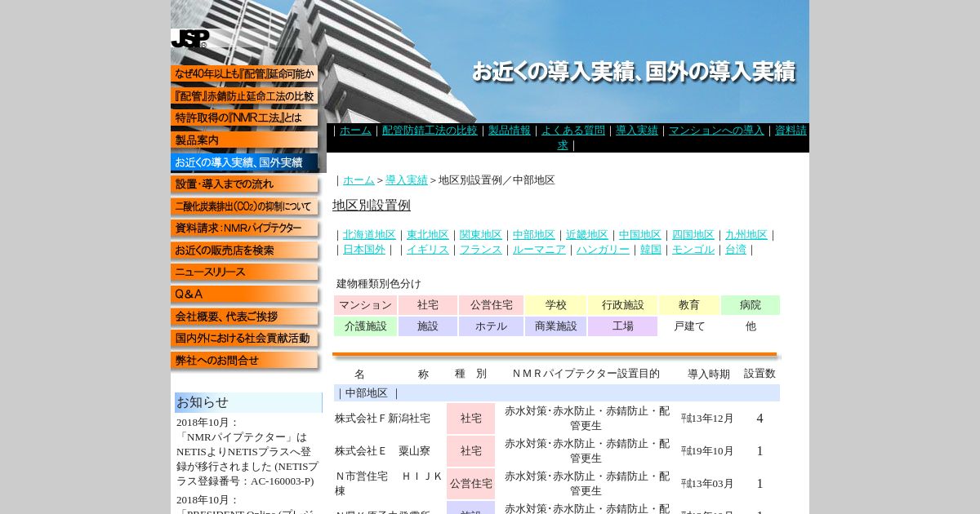Open Q&A sidebar item
Image resolution: width=980 pixels, height=514 pixels.
pos(244,295)
